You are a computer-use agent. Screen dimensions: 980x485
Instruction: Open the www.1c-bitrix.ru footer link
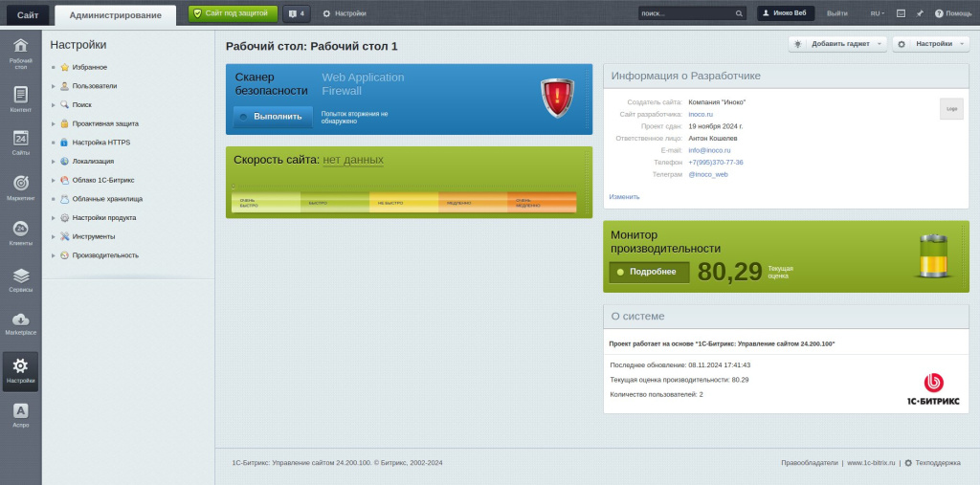click(871, 463)
